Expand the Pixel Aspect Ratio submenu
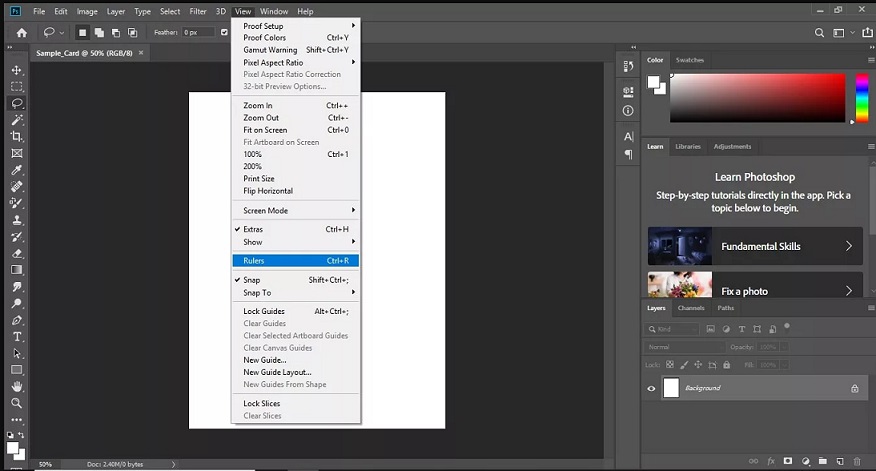Screen dimensions: 876x471 tap(296, 63)
